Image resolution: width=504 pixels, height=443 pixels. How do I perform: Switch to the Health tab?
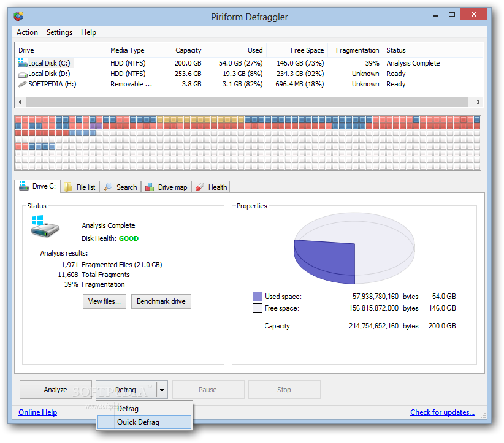click(x=210, y=187)
